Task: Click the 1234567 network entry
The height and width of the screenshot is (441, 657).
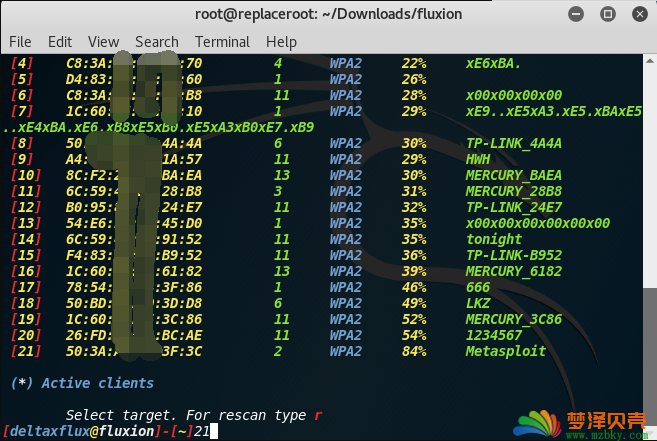Action: click(494, 335)
